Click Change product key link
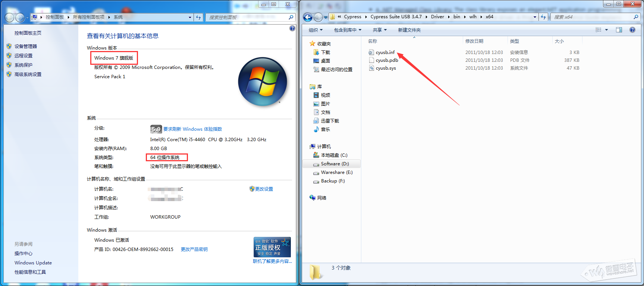644x286 pixels. tap(194, 249)
